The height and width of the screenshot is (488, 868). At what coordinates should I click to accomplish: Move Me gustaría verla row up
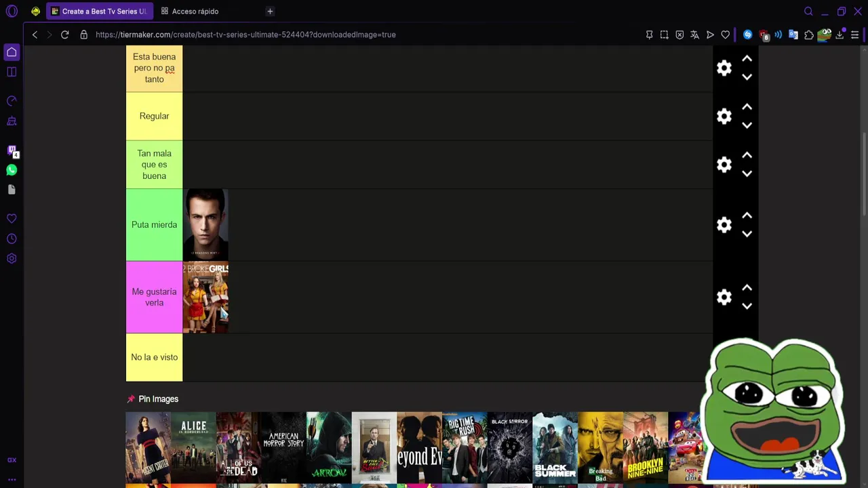pyautogui.click(x=747, y=288)
